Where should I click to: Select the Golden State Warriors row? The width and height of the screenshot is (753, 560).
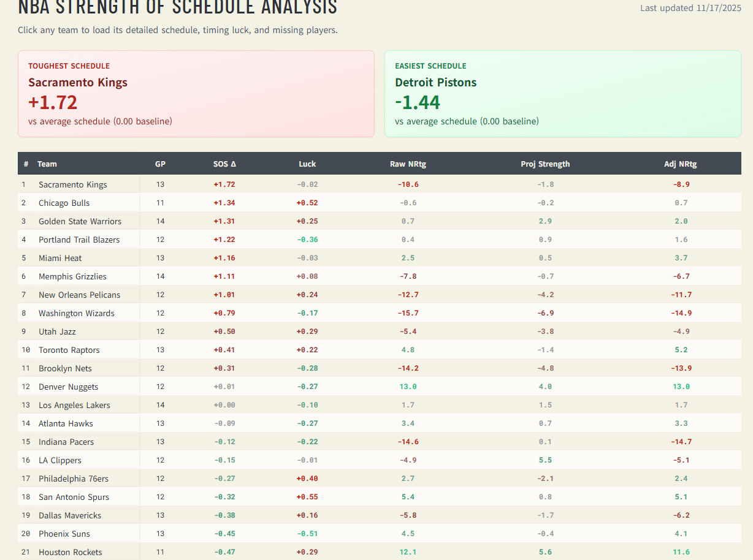pyautogui.click(x=380, y=221)
